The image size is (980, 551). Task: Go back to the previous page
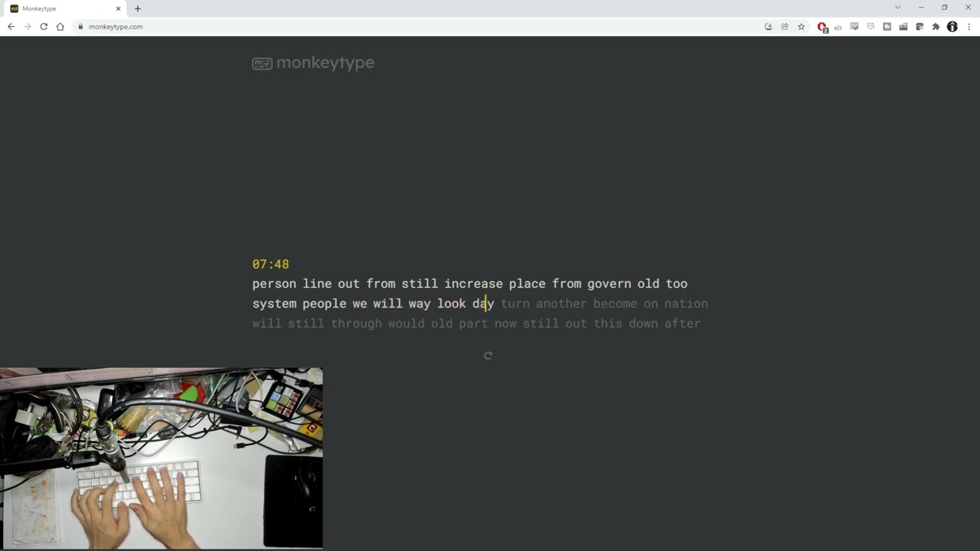point(11,27)
